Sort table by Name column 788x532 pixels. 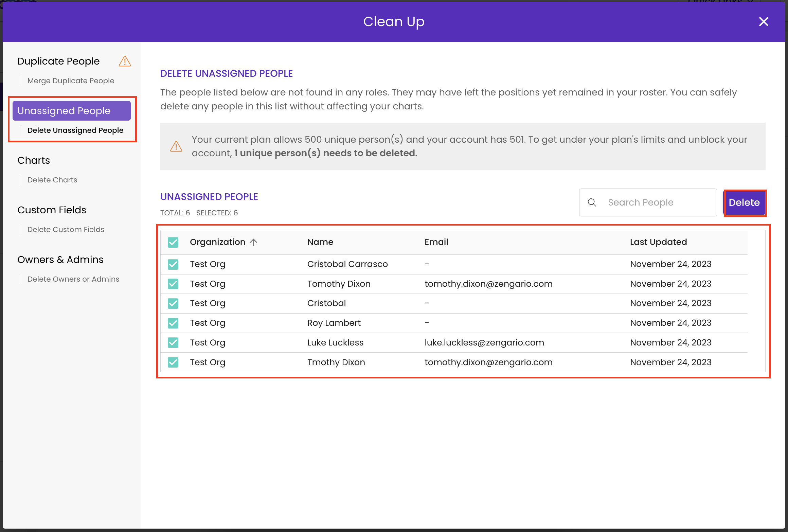point(320,242)
